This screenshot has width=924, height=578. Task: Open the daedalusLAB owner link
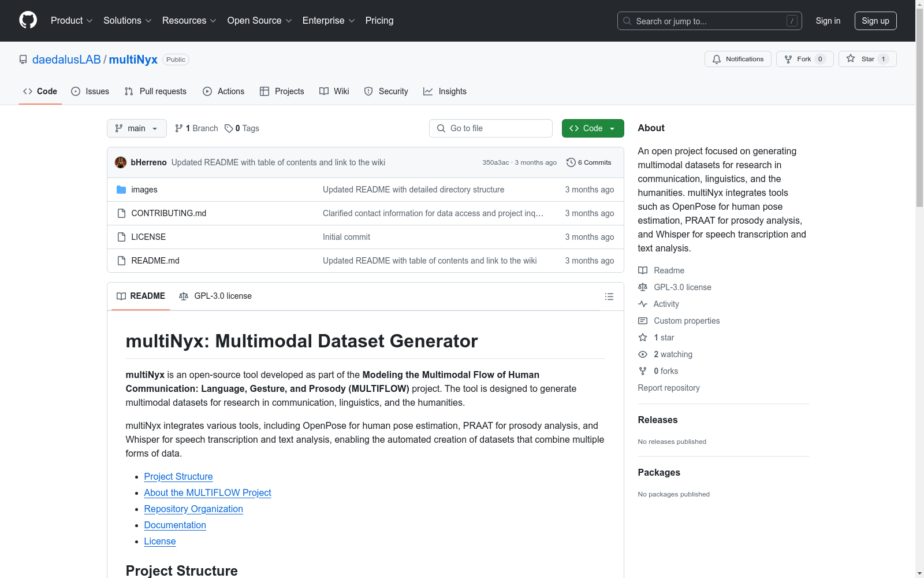coord(66,60)
